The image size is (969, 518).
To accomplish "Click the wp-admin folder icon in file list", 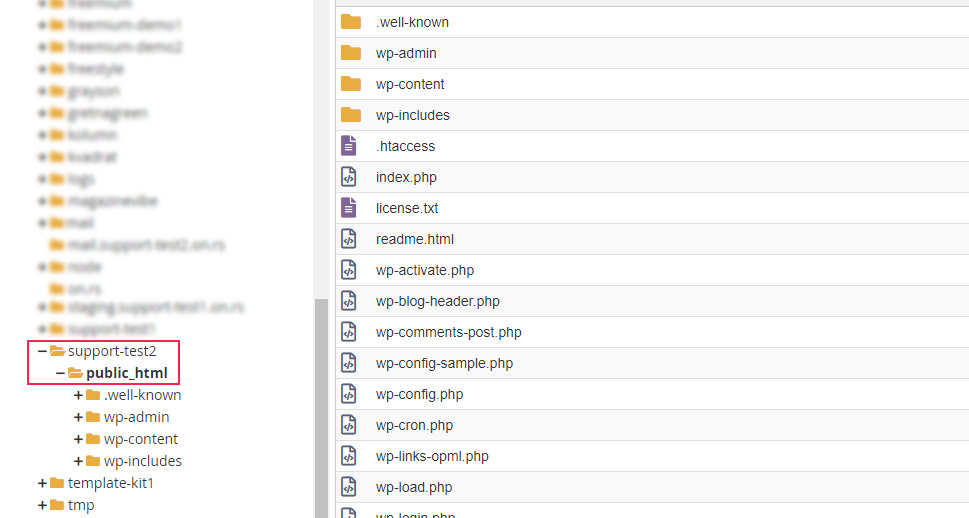I will pyautogui.click(x=350, y=53).
